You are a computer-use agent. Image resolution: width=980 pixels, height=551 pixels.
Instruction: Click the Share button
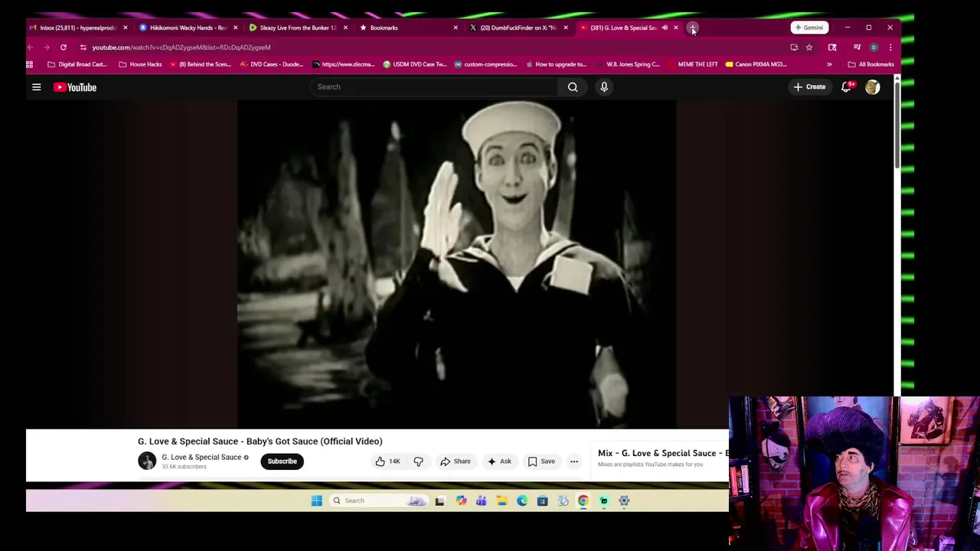point(456,461)
